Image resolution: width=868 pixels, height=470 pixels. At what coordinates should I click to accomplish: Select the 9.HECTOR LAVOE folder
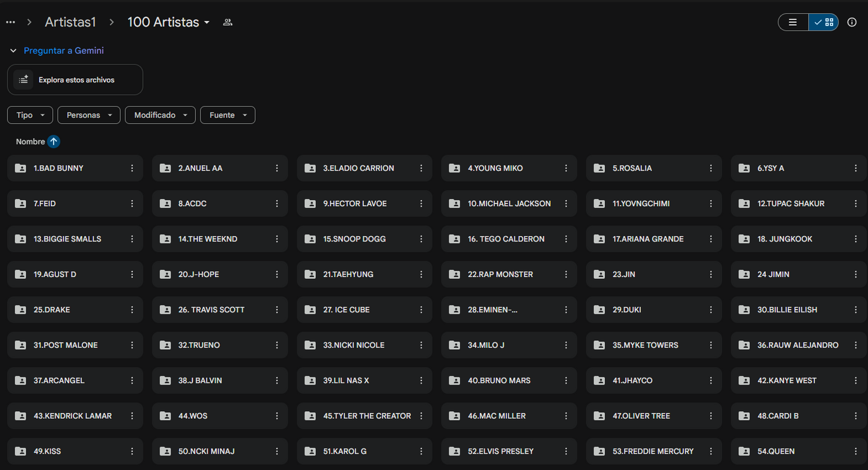[x=365, y=204]
